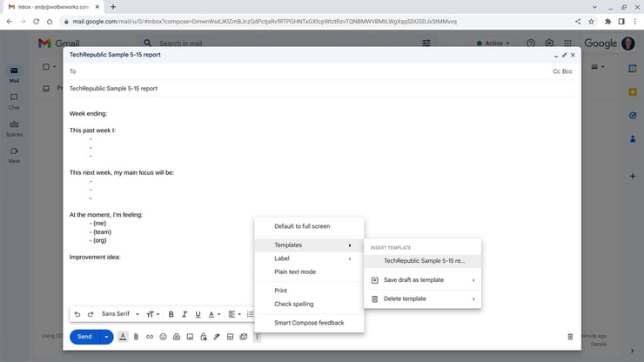Expand Save draft as template submenu
Viewport: 644px width, 362px height.
pyautogui.click(x=422, y=280)
